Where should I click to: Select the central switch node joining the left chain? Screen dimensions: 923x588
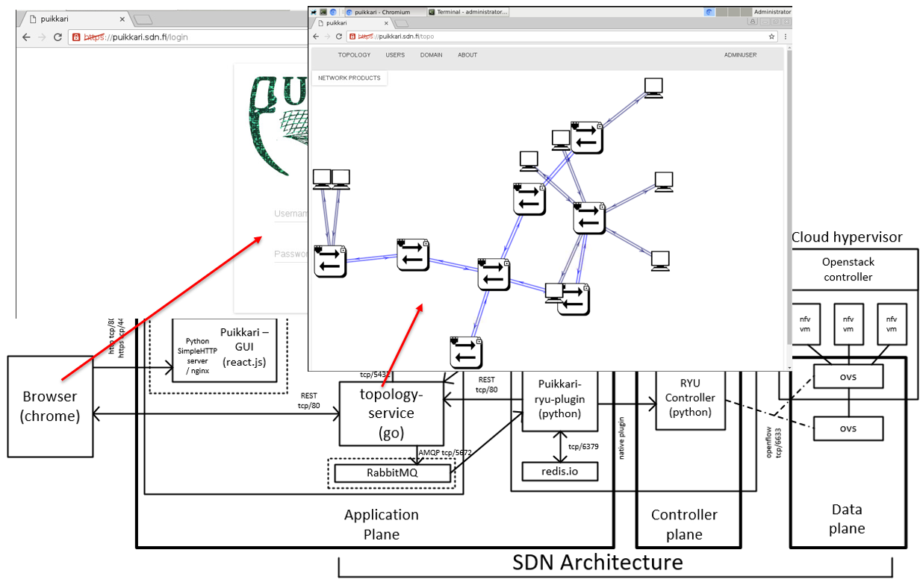[x=494, y=274]
